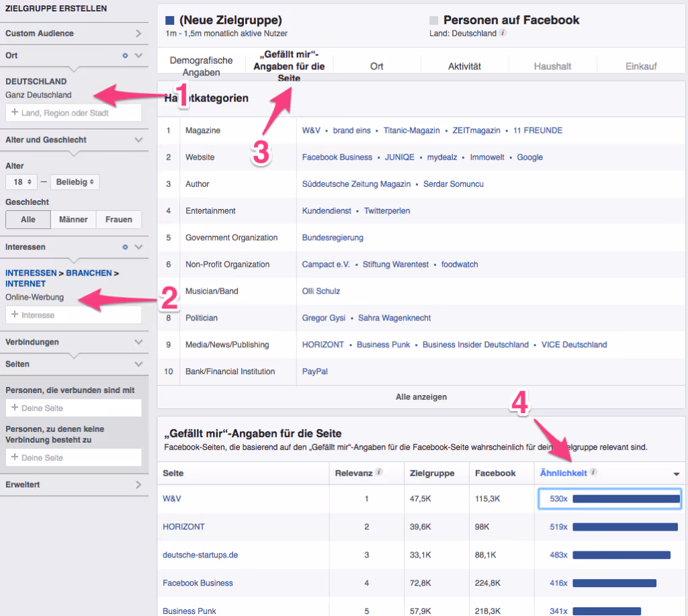Collapse the Interessen section chevron
This screenshot has width=688, height=616.
[x=138, y=247]
